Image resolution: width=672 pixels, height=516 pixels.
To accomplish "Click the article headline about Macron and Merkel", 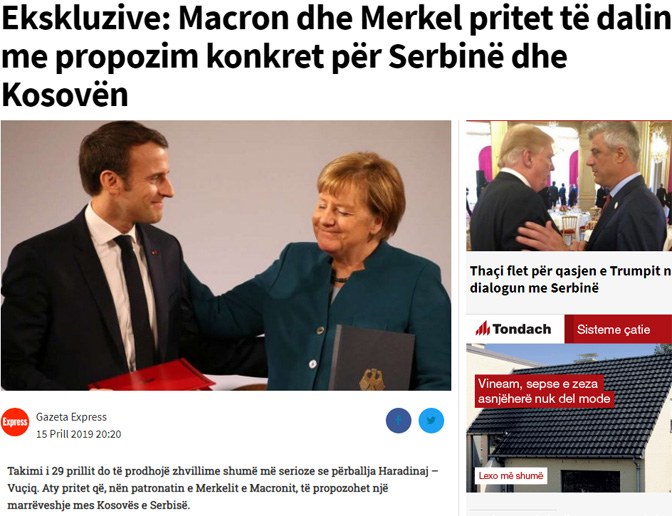I will click(x=336, y=57).
